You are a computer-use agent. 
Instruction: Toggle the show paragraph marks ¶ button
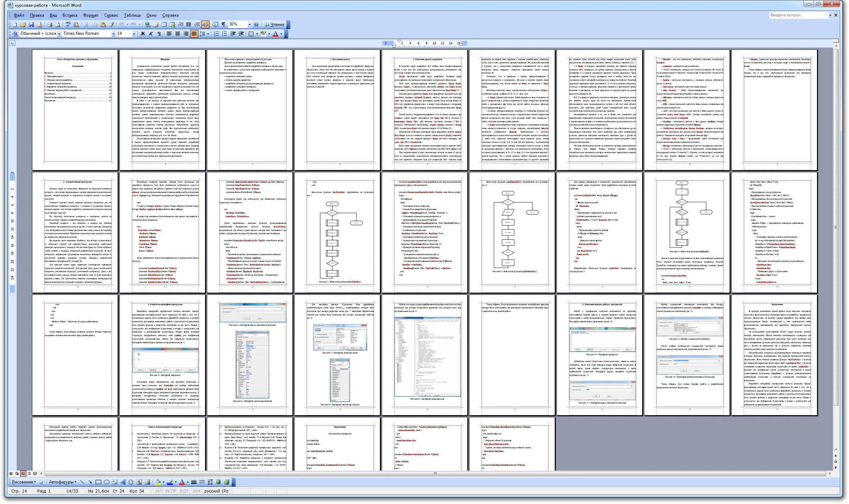point(224,25)
